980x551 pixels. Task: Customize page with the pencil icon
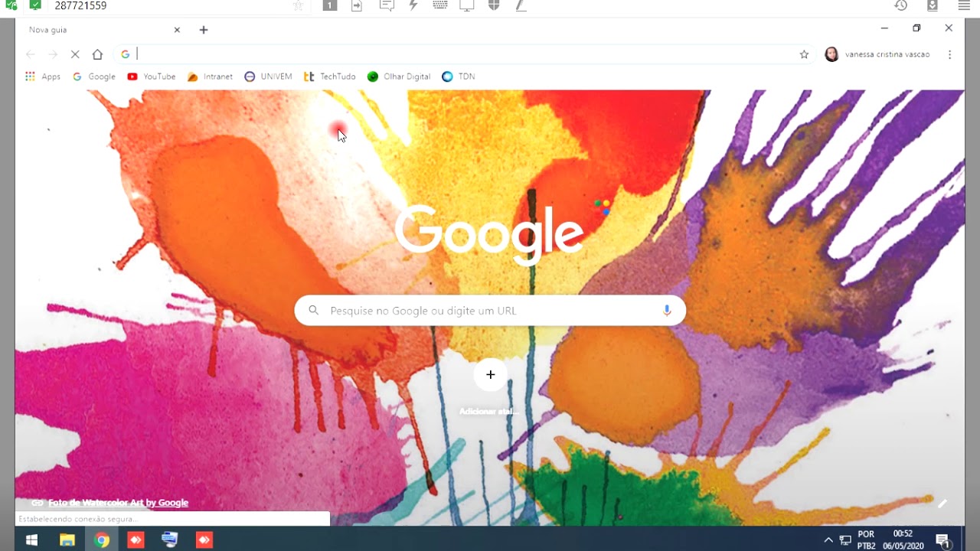(x=942, y=504)
